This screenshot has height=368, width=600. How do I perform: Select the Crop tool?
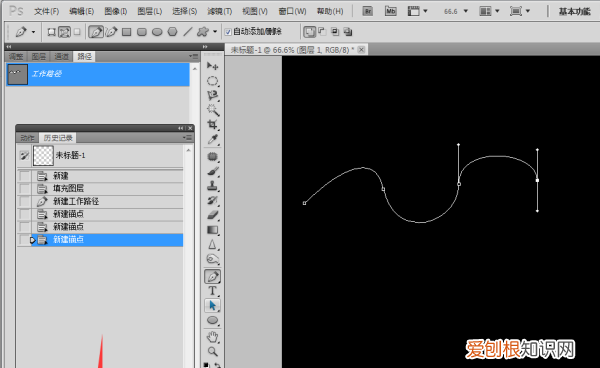click(212, 125)
